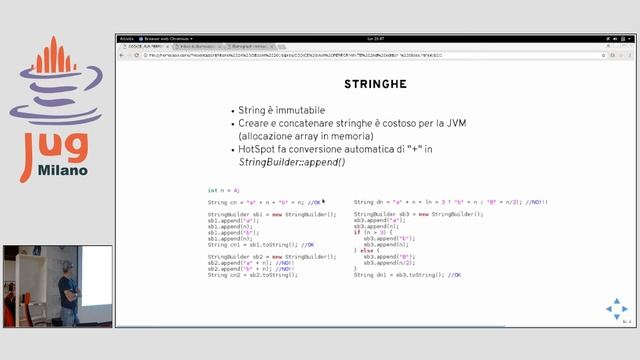Switch to the second browser tab
This screenshot has height=360, width=640.
(197, 47)
